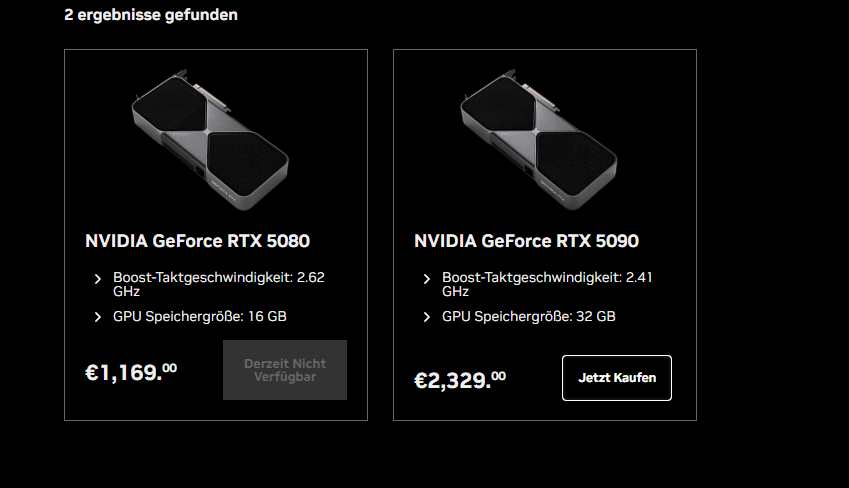The height and width of the screenshot is (488, 849).
Task: Select the GPU Speichergröße 16 GB spec text
Action: tap(200, 317)
